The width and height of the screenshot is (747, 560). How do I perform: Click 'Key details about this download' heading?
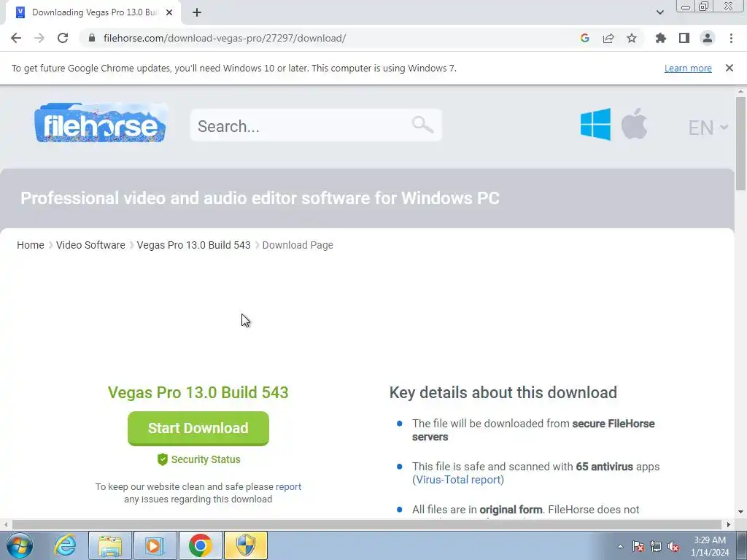[x=503, y=392]
